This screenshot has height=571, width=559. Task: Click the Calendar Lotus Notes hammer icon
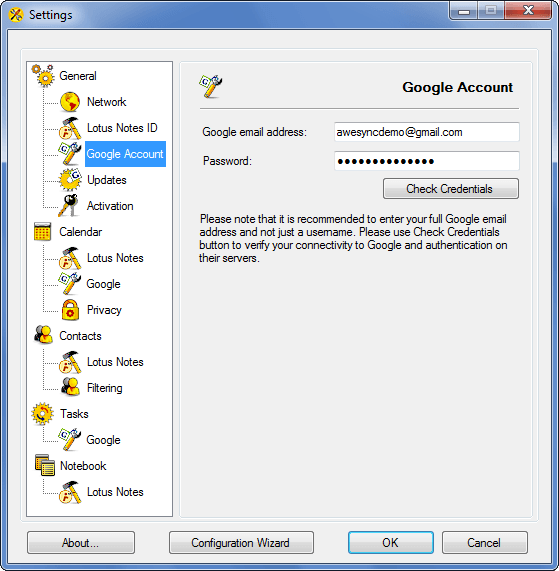[70, 258]
